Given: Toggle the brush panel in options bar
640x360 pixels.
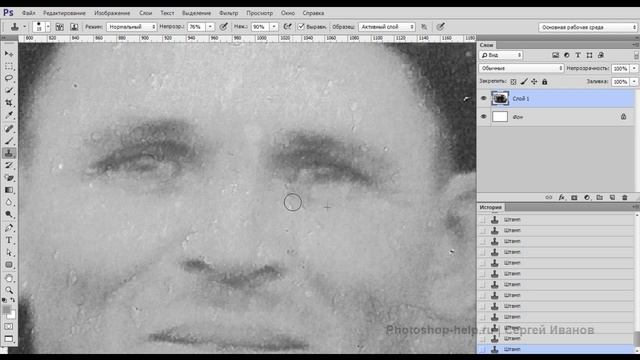Looking at the screenshot, I should [60, 27].
